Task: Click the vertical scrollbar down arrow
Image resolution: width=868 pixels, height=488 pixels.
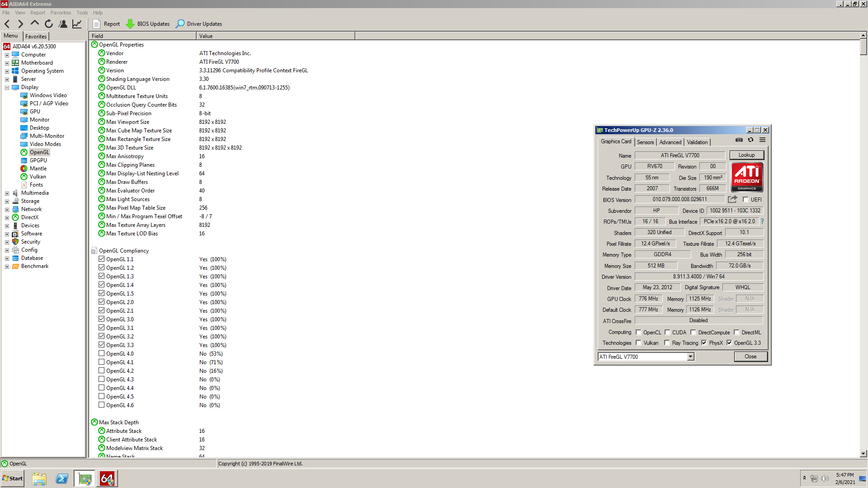Action: 863,454
